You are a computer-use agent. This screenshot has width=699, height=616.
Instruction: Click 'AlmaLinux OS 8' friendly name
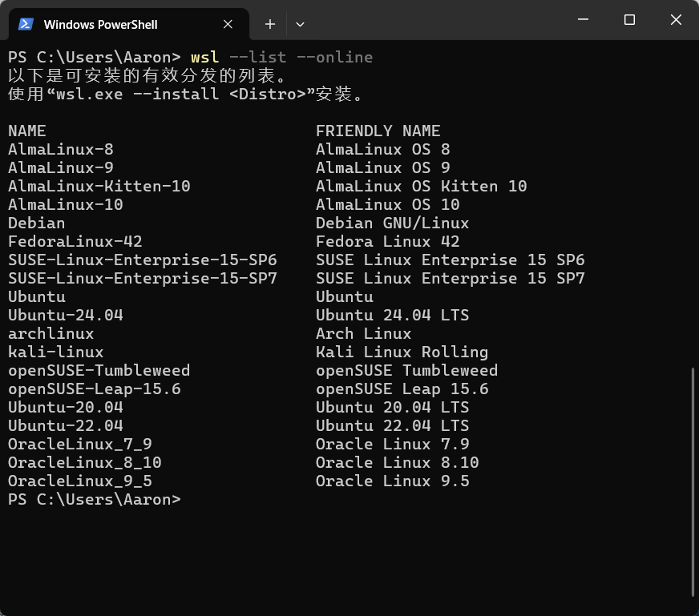point(383,149)
